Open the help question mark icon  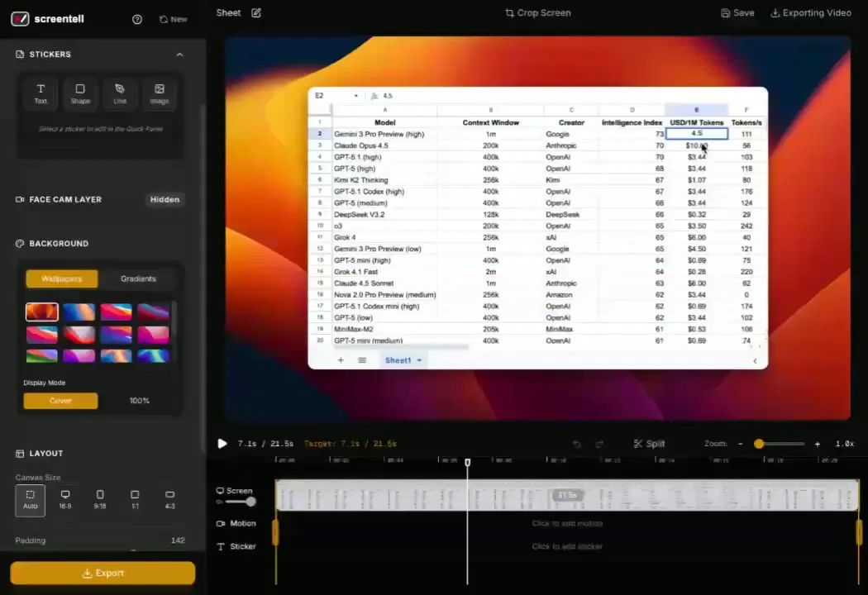pos(137,19)
